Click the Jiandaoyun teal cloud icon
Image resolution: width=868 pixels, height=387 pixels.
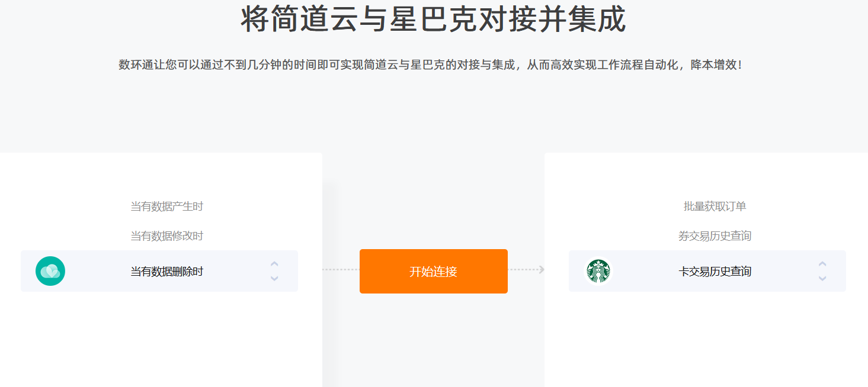(50, 271)
